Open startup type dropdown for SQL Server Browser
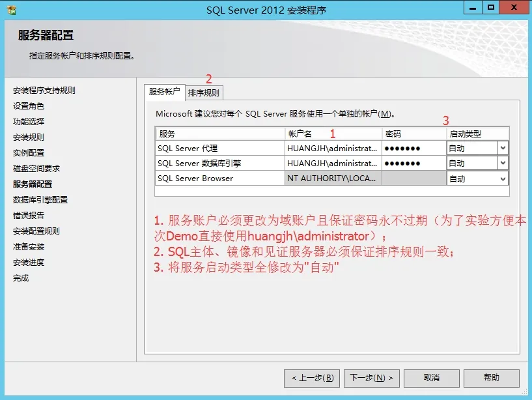The image size is (532, 400). click(503, 179)
